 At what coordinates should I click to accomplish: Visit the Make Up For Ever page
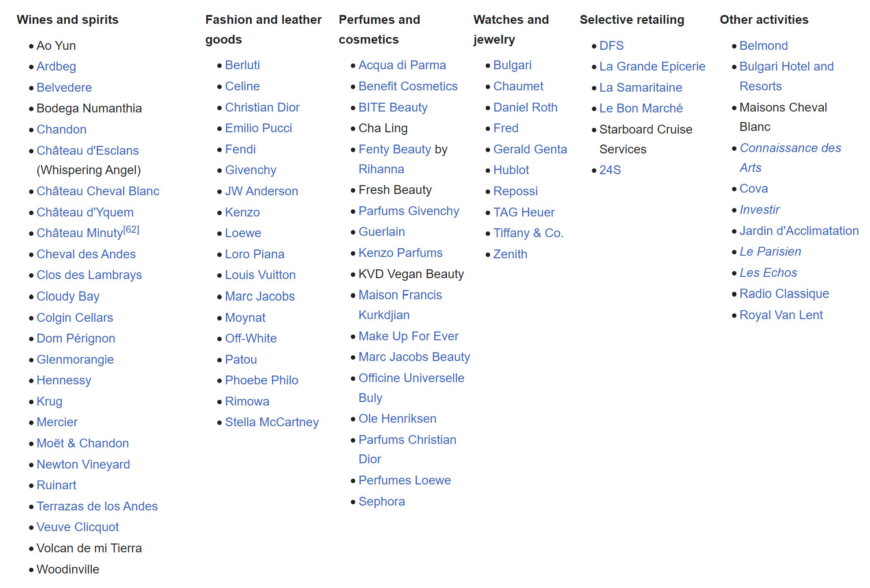coord(408,336)
